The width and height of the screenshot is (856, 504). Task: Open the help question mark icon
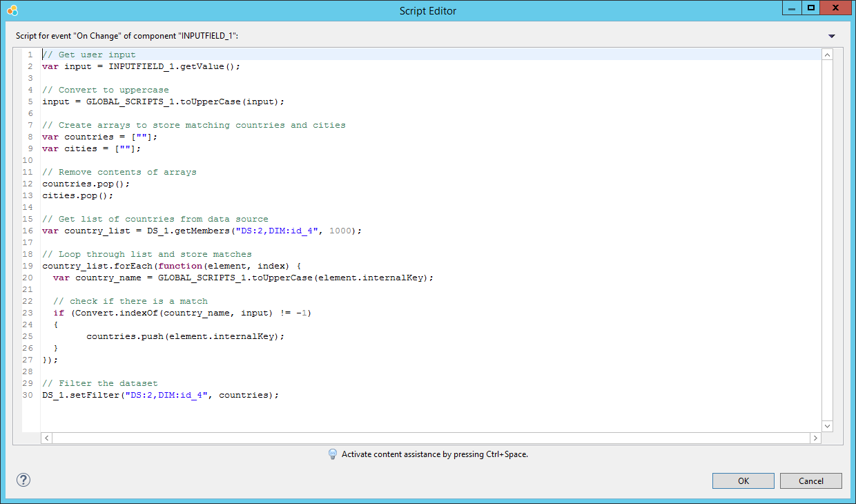pyautogui.click(x=23, y=480)
